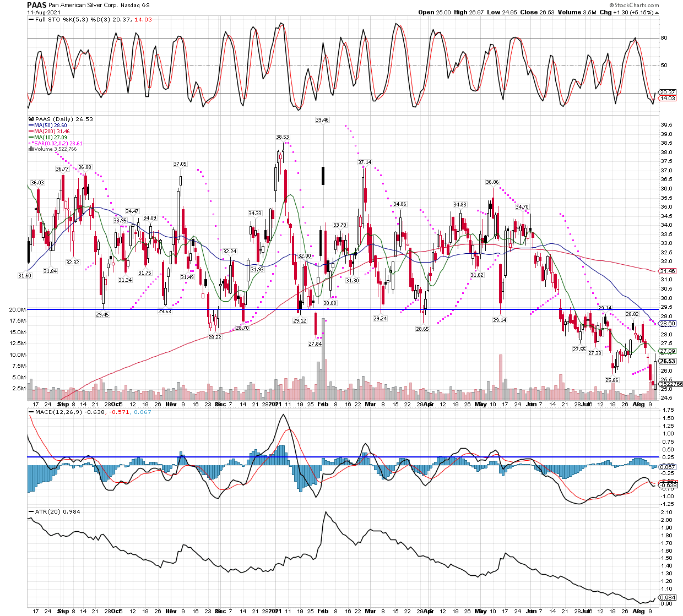The width and height of the screenshot is (683, 616).
Task: Click the 37.05 high price label
Action: [180, 164]
